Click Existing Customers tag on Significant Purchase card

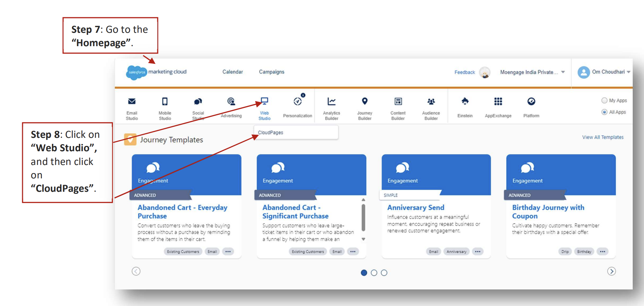tap(308, 252)
